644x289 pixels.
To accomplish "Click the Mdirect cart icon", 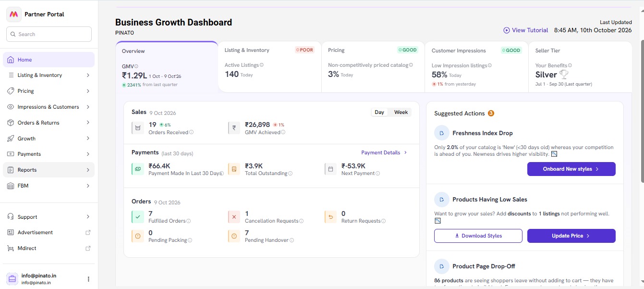I will (x=11, y=248).
